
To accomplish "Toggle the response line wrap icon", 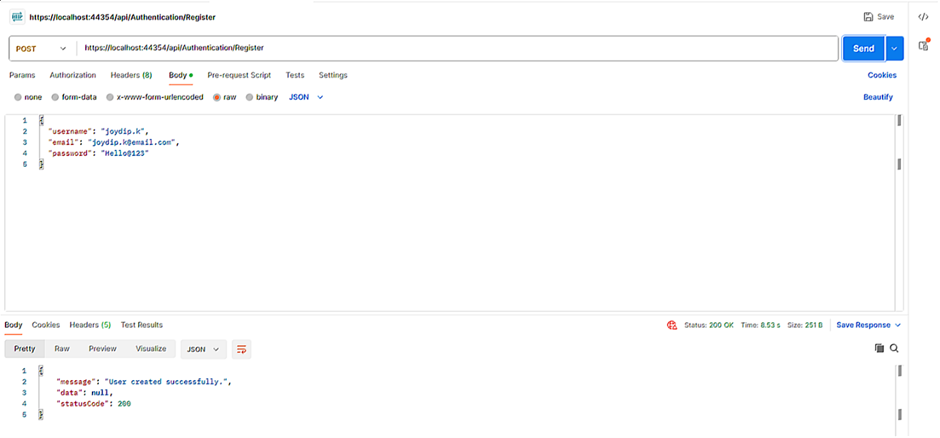I will (x=242, y=349).
